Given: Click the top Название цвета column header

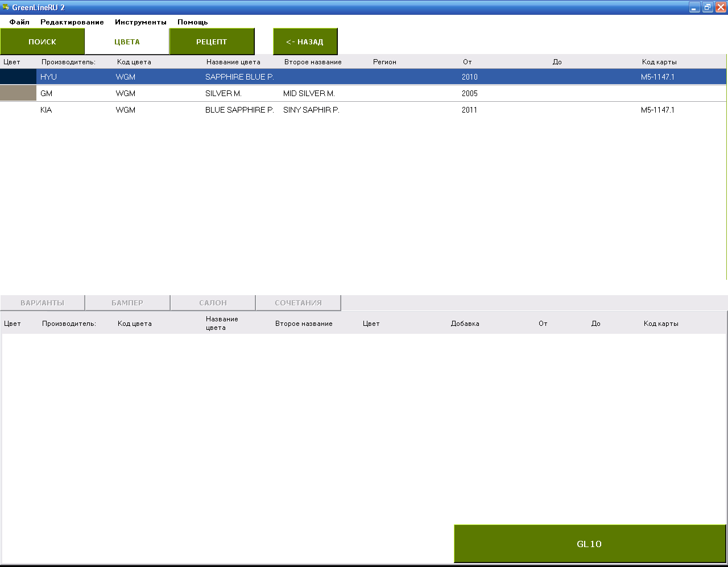Looking at the screenshot, I should (x=233, y=62).
